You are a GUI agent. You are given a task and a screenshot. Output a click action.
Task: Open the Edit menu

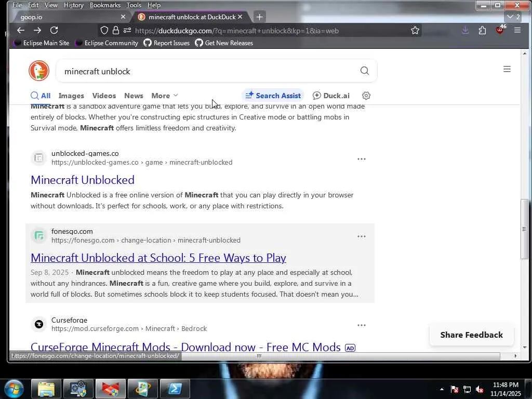(33, 5)
